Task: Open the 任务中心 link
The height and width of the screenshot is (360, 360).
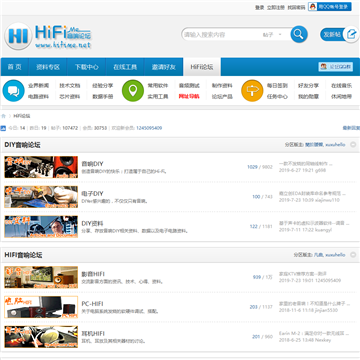Action: point(277,96)
